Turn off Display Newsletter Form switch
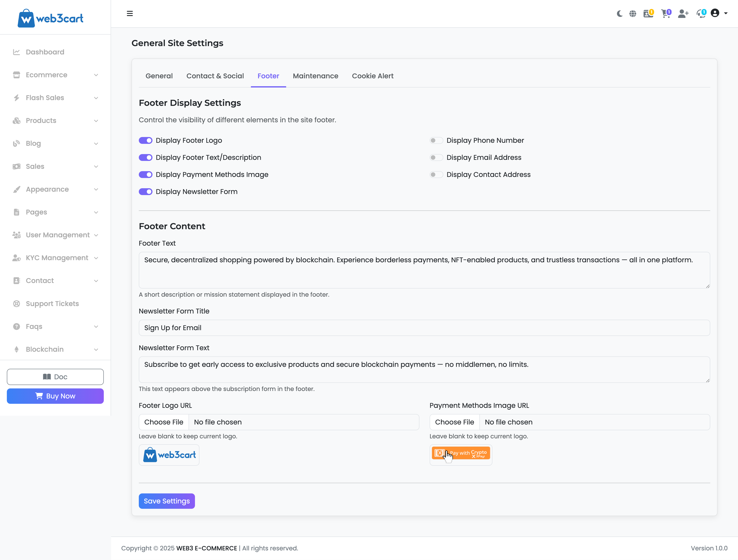 tap(145, 192)
